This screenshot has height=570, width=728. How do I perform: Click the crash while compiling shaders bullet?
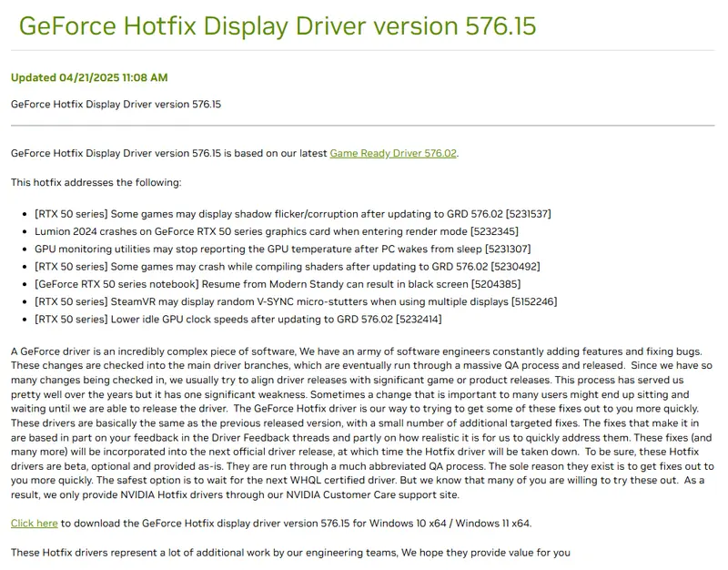[287, 267]
